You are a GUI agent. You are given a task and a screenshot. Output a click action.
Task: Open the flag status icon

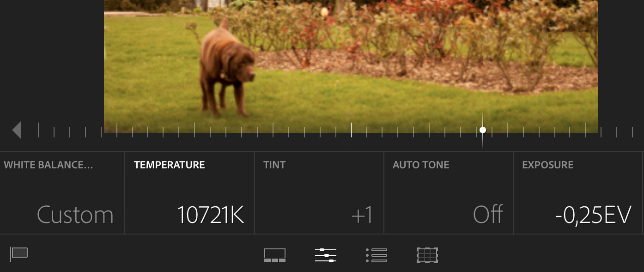pyautogui.click(x=19, y=254)
